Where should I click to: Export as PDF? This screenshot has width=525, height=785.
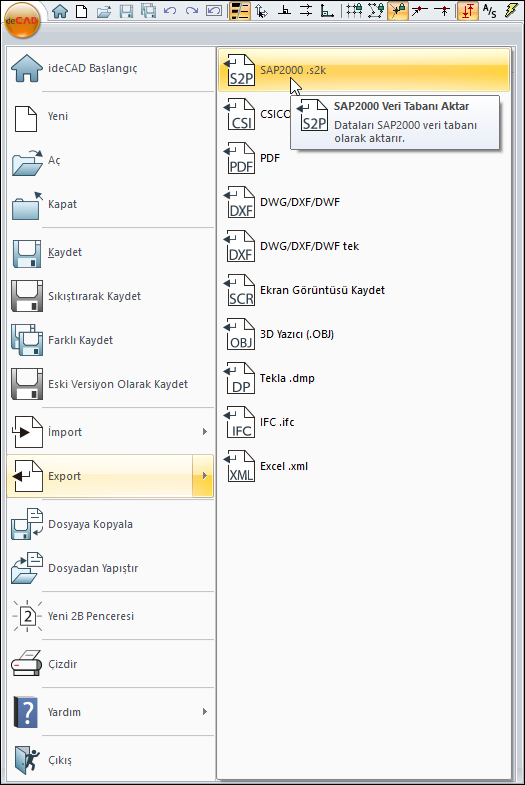pyautogui.click(x=364, y=158)
